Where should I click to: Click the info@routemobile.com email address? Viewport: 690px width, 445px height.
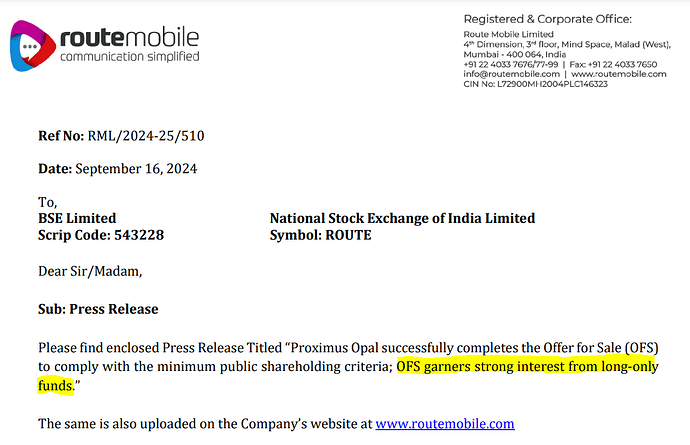point(510,73)
